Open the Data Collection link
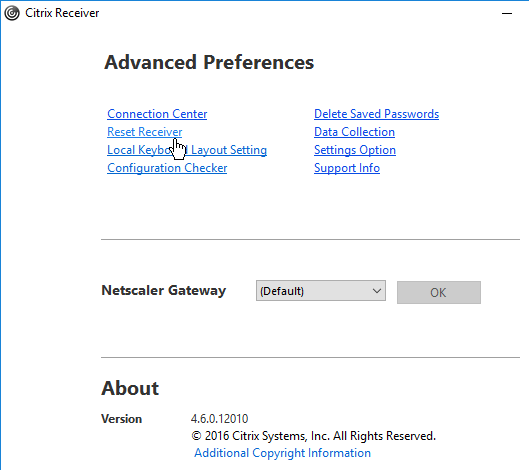The height and width of the screenshot is (470, 529). click(354, 132)
